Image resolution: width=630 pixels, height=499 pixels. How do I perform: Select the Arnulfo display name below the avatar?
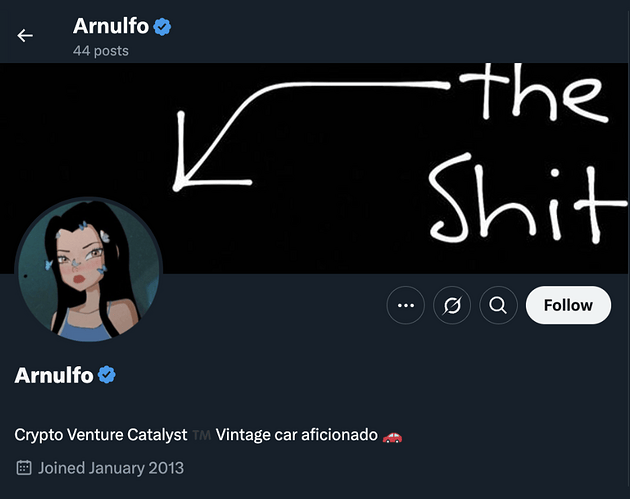(x=54, y=375)
